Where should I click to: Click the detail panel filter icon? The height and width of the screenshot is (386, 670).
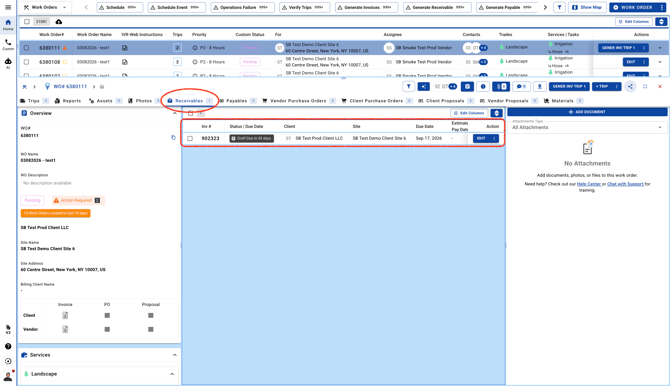408,86
